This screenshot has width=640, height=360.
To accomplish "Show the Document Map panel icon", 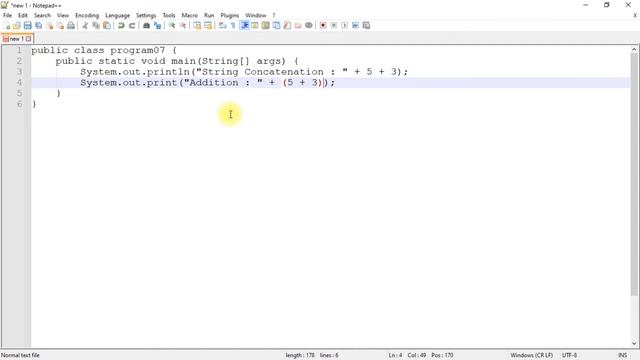I will [266, 26].
